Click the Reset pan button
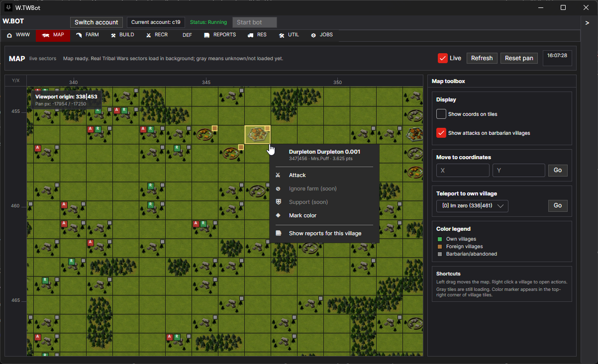The image size is (598, 364). tap(519, 58)
